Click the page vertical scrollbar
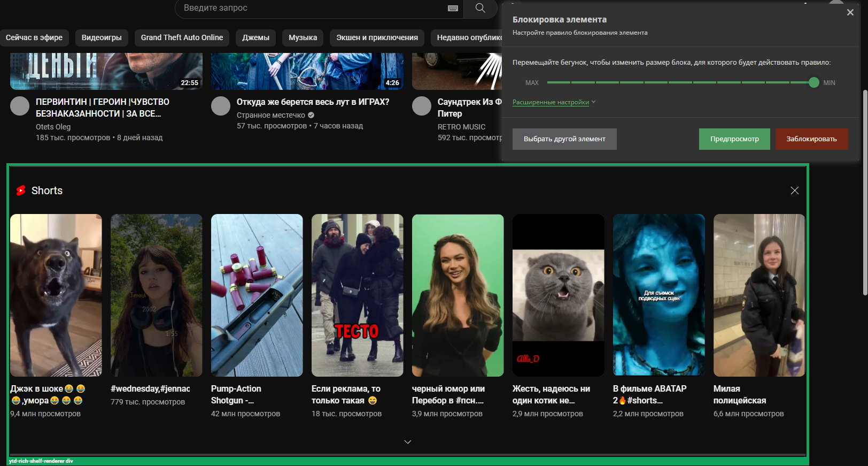 click(865, 193)
